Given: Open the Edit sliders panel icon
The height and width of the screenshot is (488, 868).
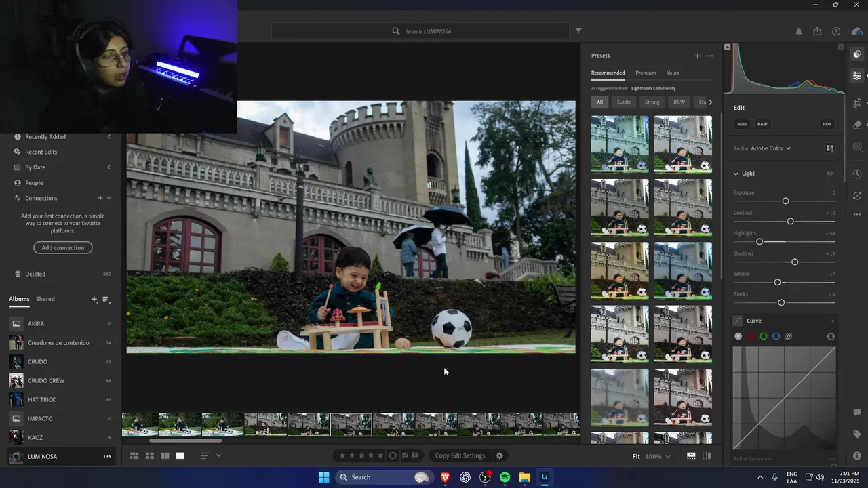Looking at the screenshot, I should tap(857, 75).
